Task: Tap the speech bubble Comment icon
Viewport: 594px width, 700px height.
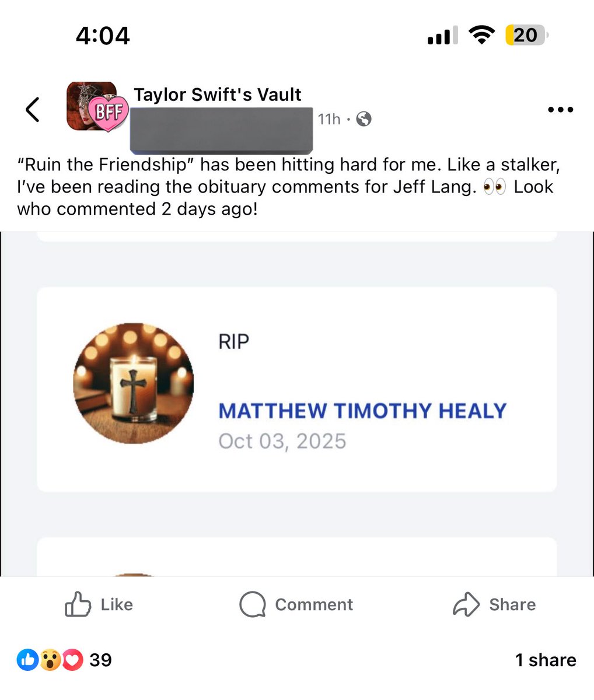Action: pyautogui.click(x=253, y=604)
